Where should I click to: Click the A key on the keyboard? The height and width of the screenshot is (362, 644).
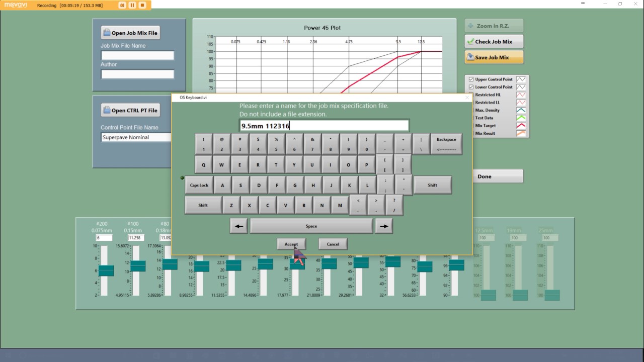tap(222, 185)
